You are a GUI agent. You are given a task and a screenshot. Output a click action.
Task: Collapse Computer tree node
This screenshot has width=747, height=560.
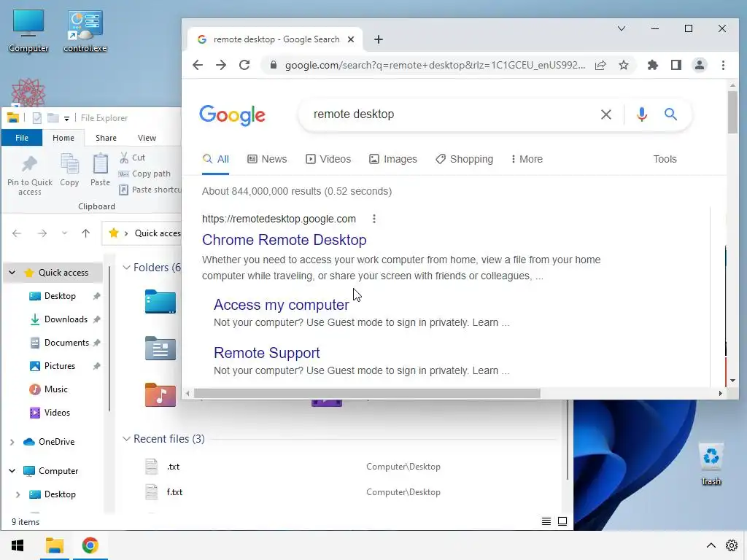coord(12,471)
